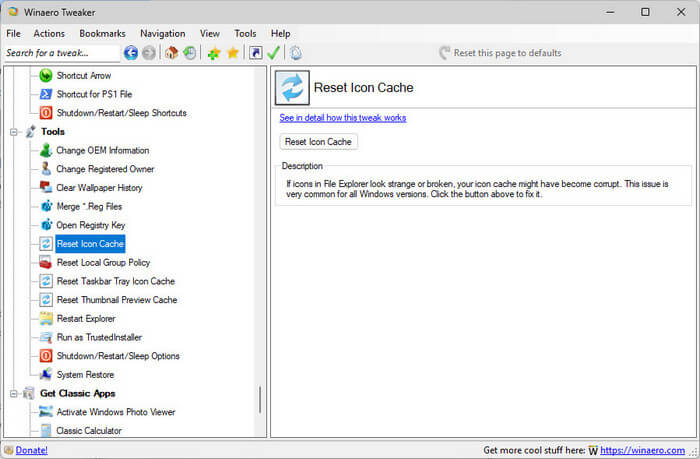Add bookmark using green plus star icon
The height and width of the screenshot is (459, 700).
[214, 54]
